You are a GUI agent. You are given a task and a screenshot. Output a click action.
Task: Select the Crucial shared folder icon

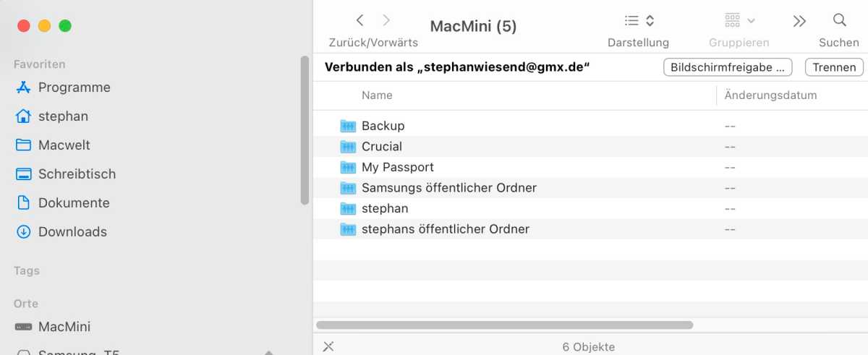point(348,147)
